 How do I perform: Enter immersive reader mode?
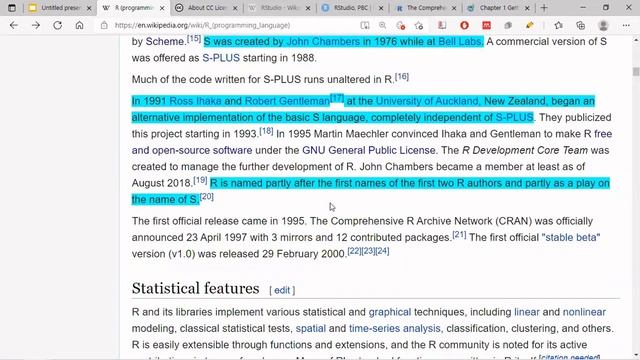tap(364, 25)
